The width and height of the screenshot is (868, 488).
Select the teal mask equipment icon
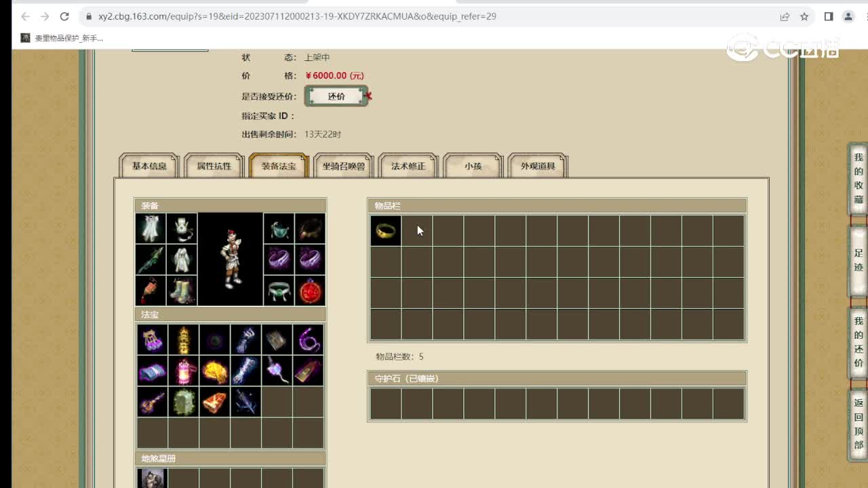(x=279, y=228)
